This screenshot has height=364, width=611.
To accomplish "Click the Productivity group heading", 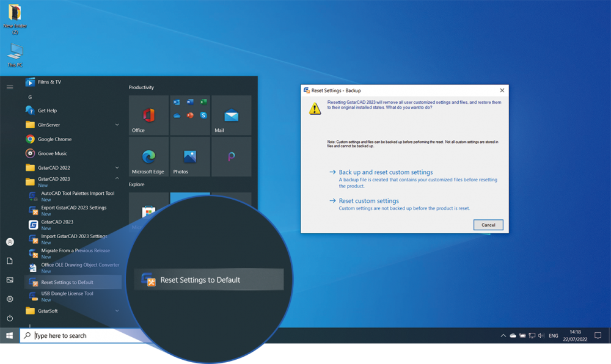I will [141, 87].
